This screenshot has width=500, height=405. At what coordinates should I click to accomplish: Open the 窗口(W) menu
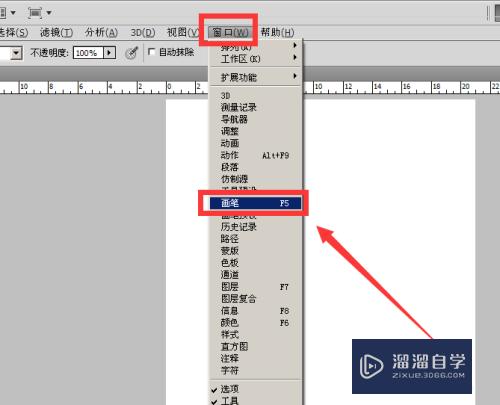pos(230,32)
